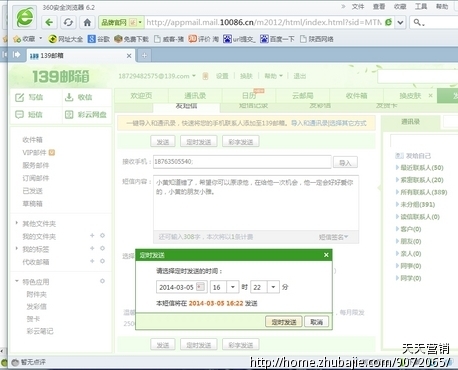Viewport: 458px width, 370px height.
Task: Open the 草稿箱 drafts folder
Action: tap(32, 203)
